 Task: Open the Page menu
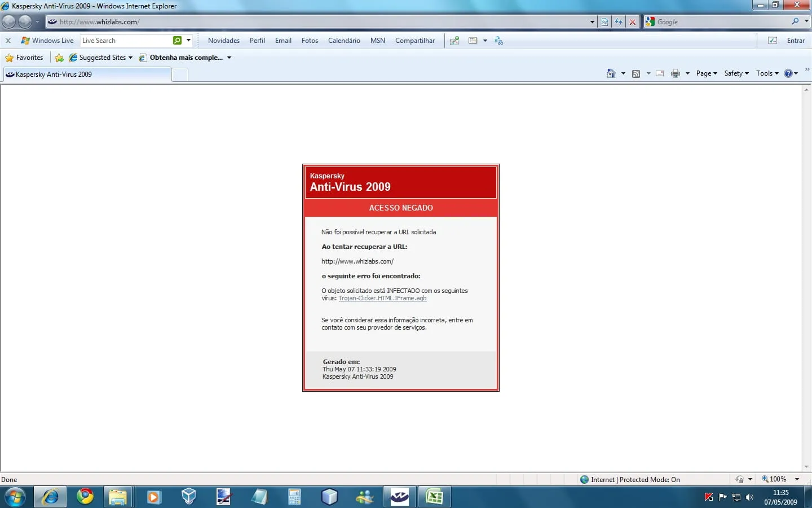(x=707, y=73)
